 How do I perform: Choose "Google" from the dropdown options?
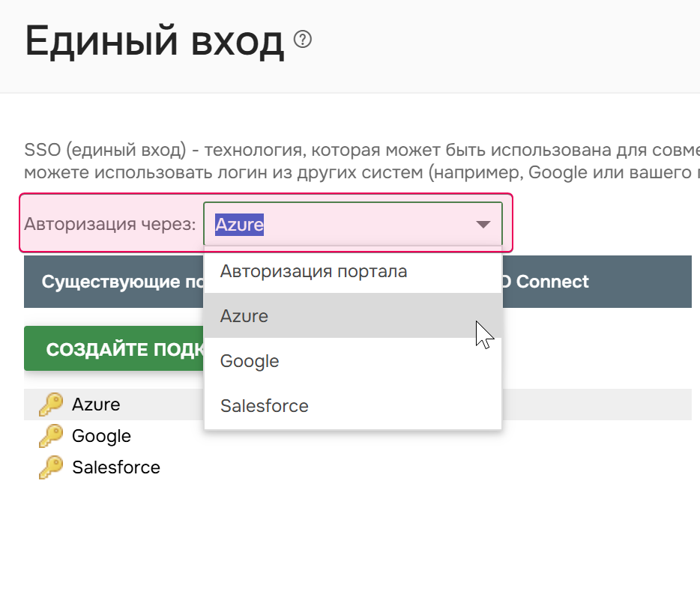pyautogui.click(x=249, y=361)
